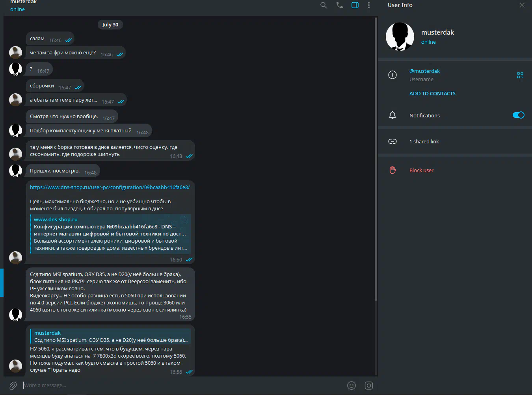Open the three-dot chat options menu
This screenshot has height=395, width=532.
coord(369,5)
